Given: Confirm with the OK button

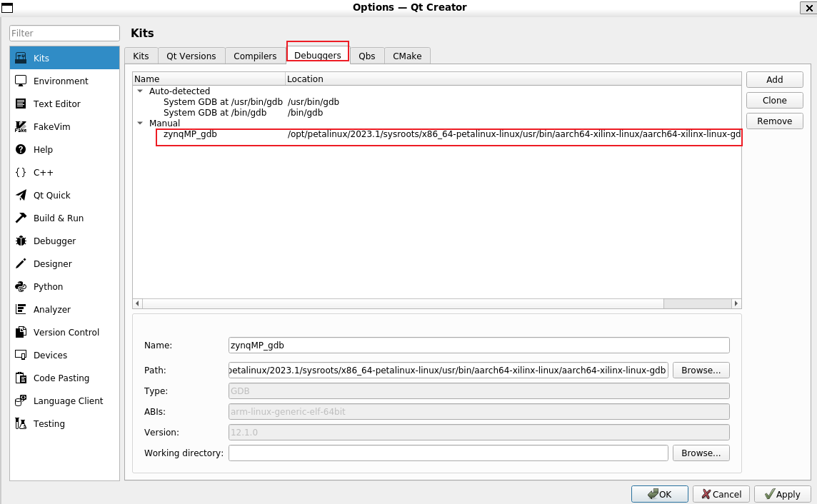Looking at the screenshot, I should pos(660,494).
